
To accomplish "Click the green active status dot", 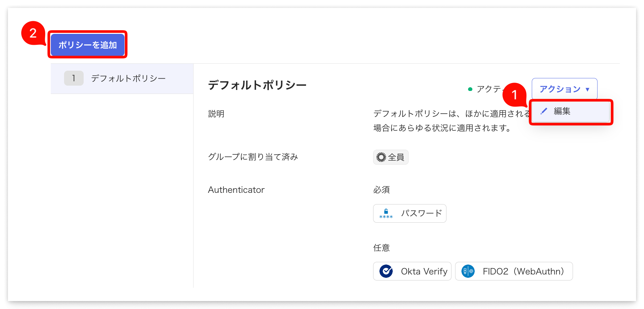I will [x=470, y=89].
